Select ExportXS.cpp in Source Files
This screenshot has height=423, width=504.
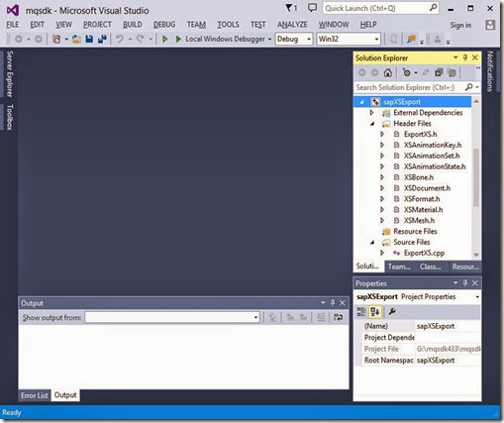pyautogui.click(x=424, y=253)
